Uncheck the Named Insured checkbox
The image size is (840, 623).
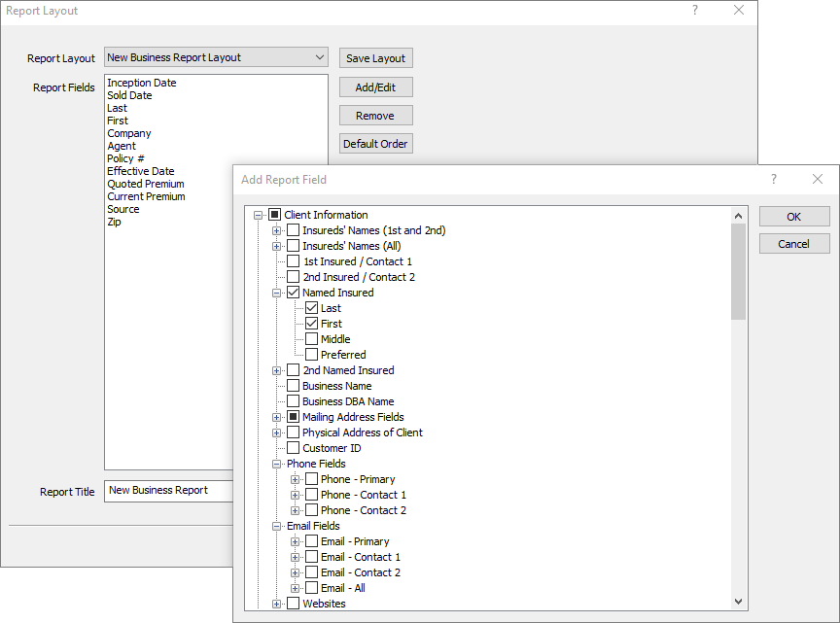tap(295, 292)
